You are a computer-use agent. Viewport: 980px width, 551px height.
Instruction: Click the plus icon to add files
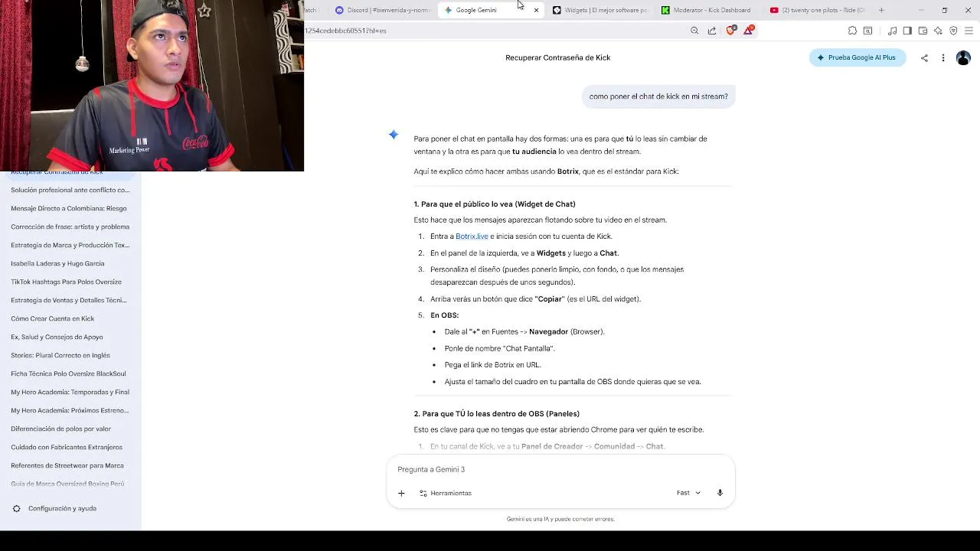point(401,493)
